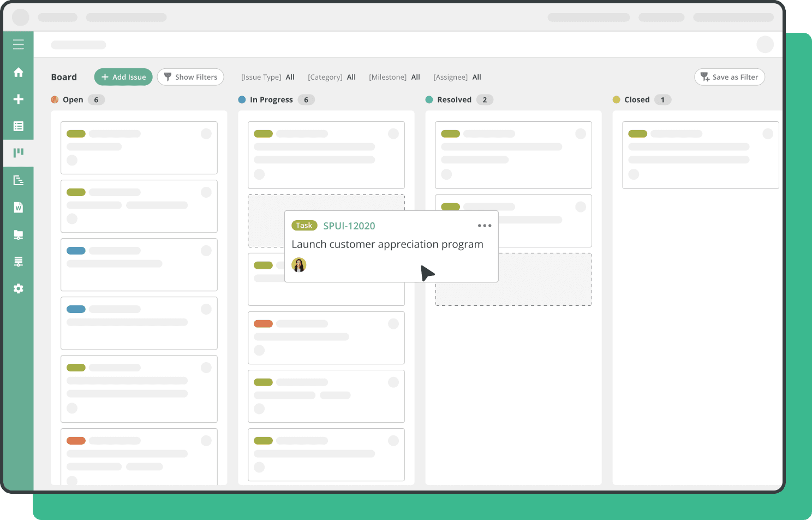This screenshot has width=812, height=520.
Task: Open the three-dot menu on SPUI-12020 card
Action: (x=485, y=226)
